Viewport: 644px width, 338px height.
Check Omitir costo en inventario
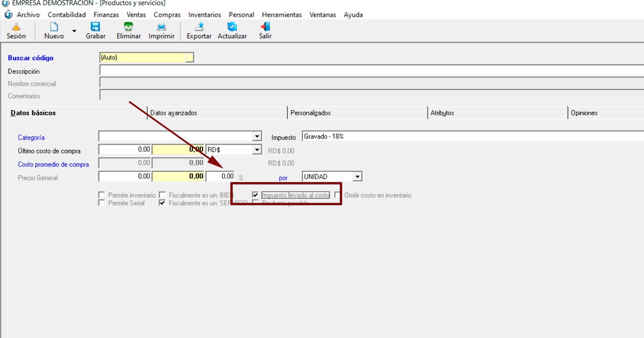[x=338, y=195]
